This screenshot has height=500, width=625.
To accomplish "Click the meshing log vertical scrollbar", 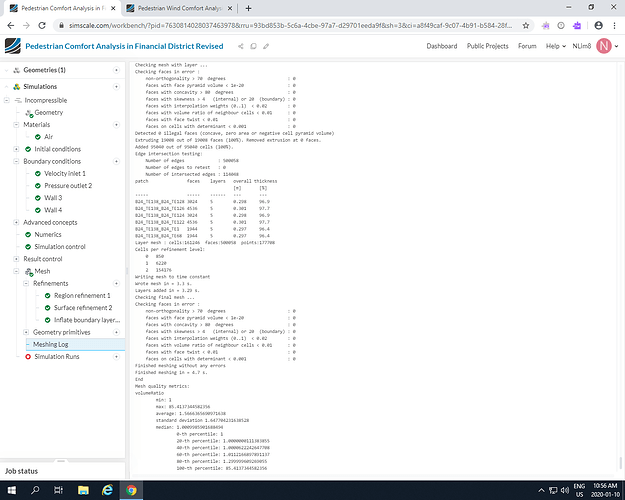I will [620, 463].
